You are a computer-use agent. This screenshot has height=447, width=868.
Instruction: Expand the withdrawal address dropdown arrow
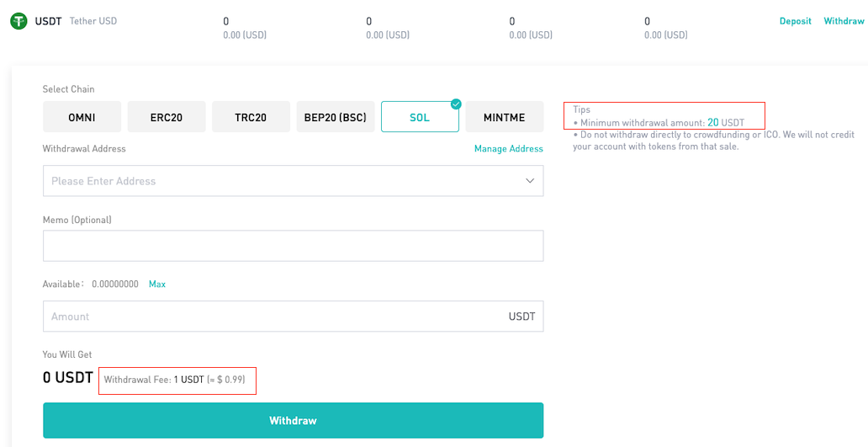click(x=530, y=181)
